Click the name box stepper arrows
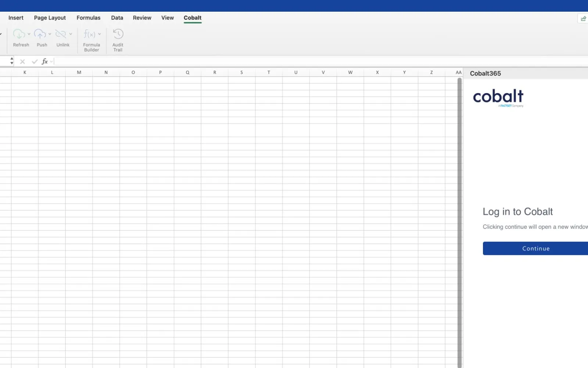The width and height of the screenshot is (588, 368). (12, 61)
